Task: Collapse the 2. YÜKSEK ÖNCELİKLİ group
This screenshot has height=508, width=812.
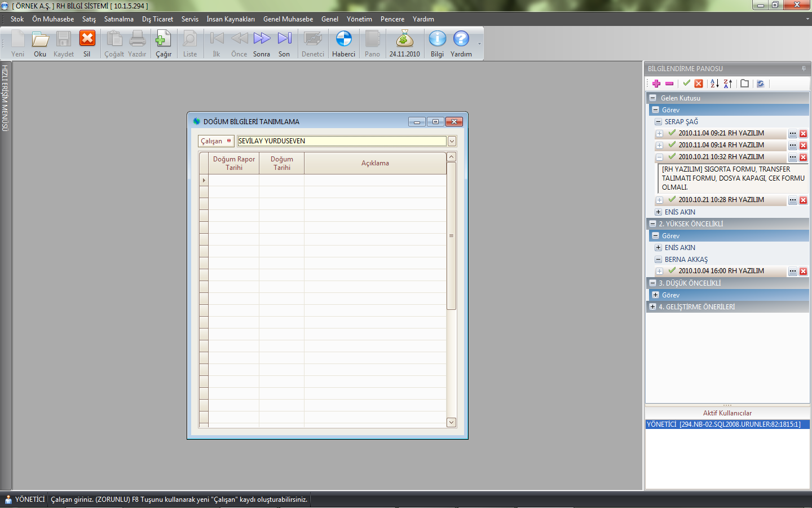Action: 652,224
